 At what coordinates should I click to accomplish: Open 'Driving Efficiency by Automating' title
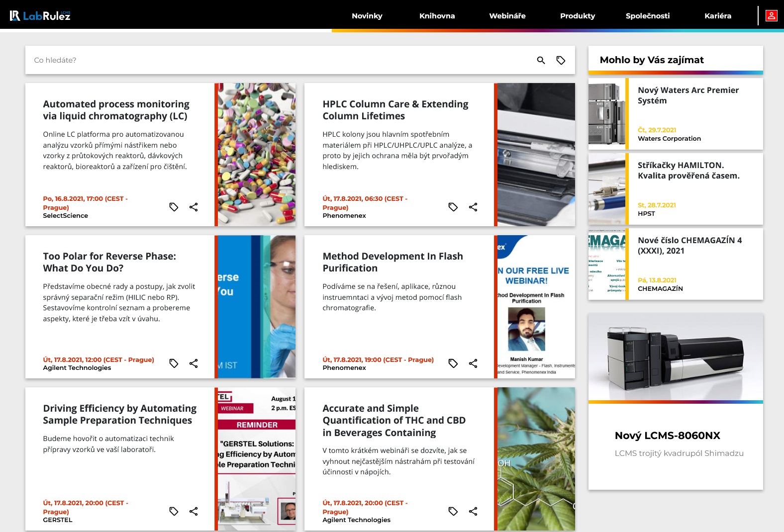pyautogui.click(x=119, y=414)
